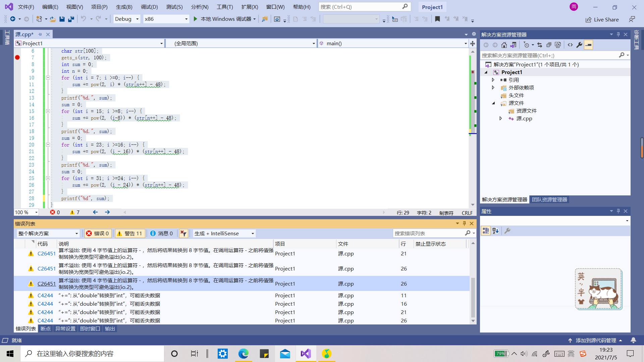
Task: Open the x86 platform dropdown
Action: click(166, 19)
